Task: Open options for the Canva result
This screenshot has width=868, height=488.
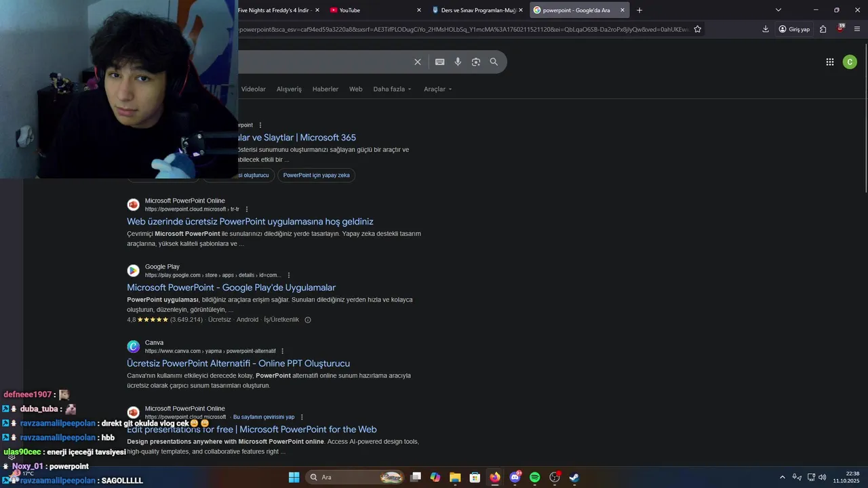Action: (x=283, y=351)
